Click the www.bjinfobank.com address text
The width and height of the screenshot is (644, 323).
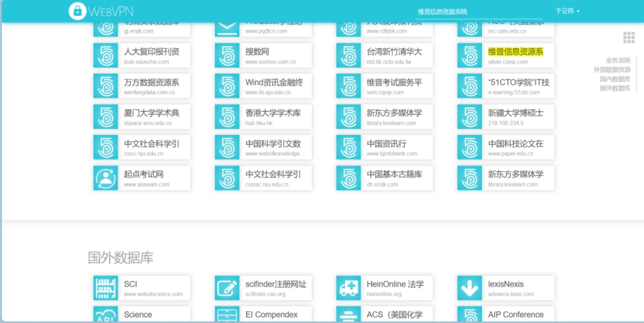[392, 154]
